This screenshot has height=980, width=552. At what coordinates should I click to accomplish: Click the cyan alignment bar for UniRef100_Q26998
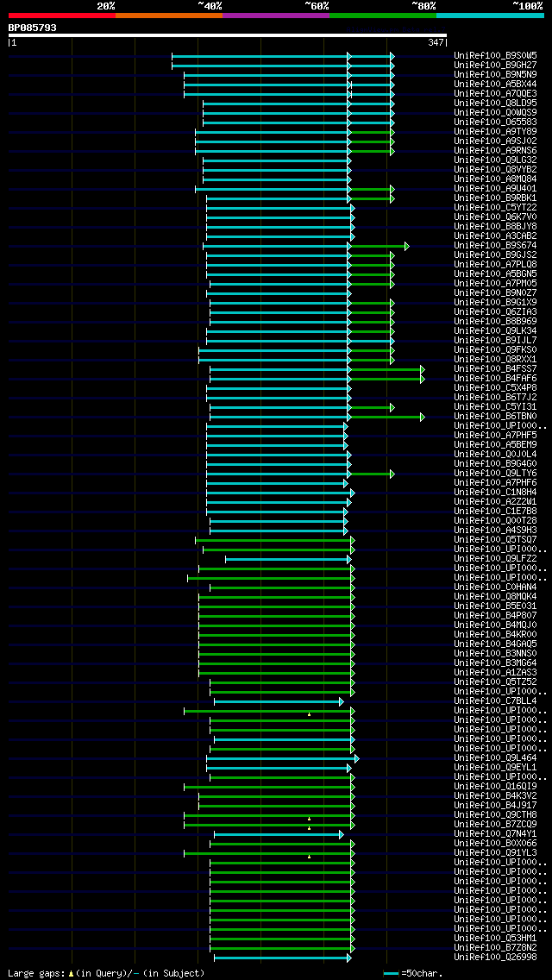click(283, 958)
